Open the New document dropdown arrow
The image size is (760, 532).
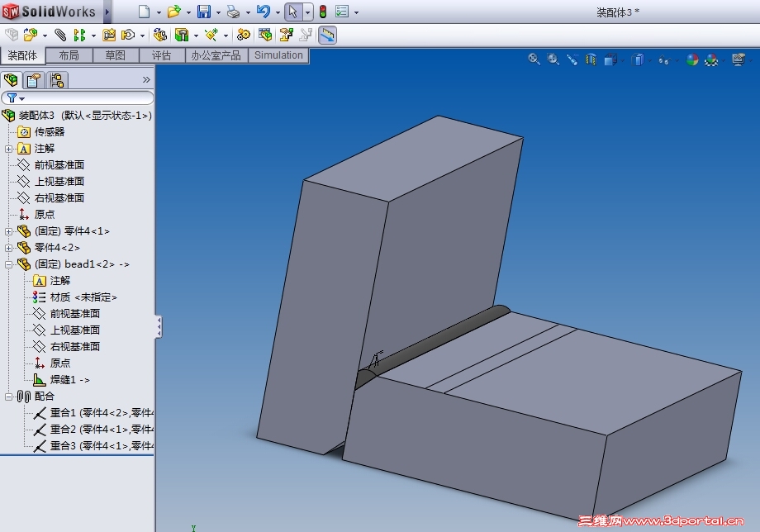[x=159, y=13]
